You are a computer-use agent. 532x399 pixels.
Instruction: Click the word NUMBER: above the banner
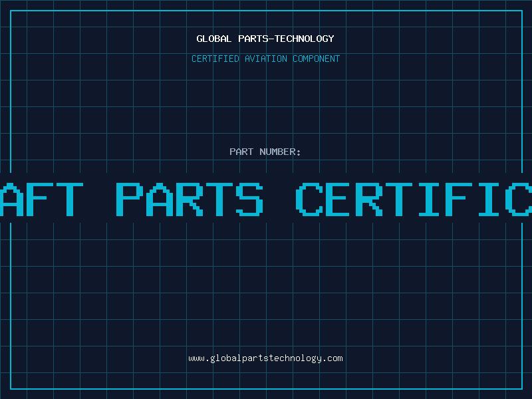(281, 152)
